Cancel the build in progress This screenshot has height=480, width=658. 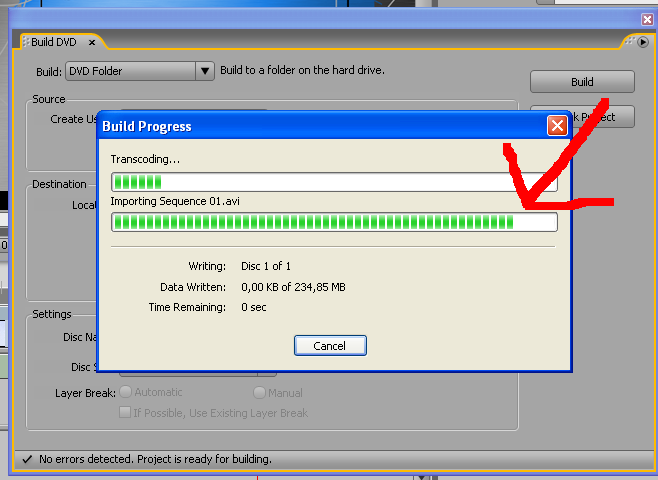[330, 346]
